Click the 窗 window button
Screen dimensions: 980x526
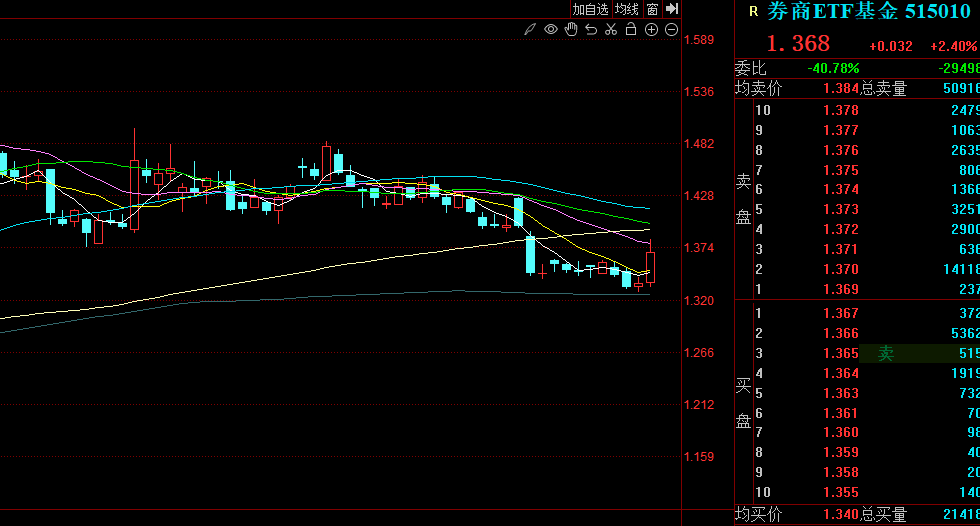click(x=652, y=9)
